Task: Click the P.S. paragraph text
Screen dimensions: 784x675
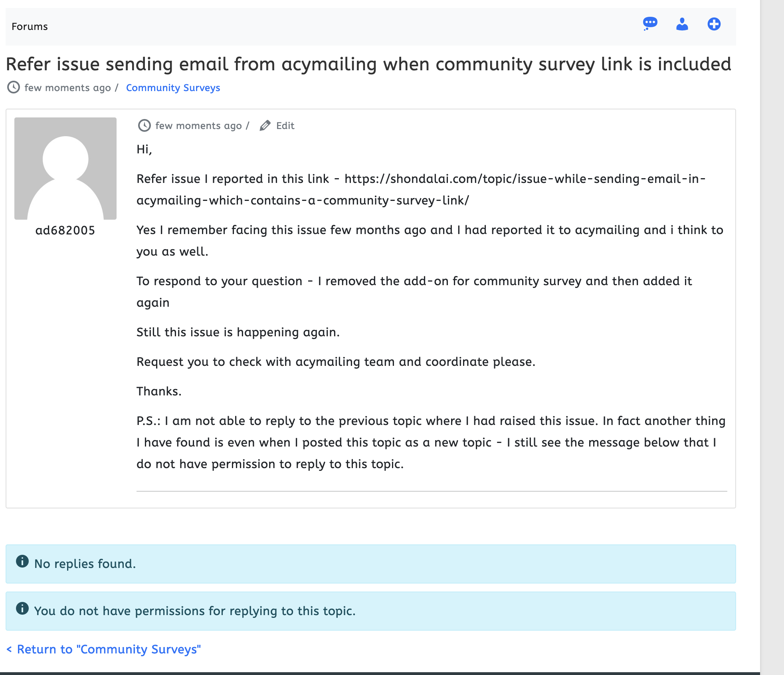Action: coord(431,443)
